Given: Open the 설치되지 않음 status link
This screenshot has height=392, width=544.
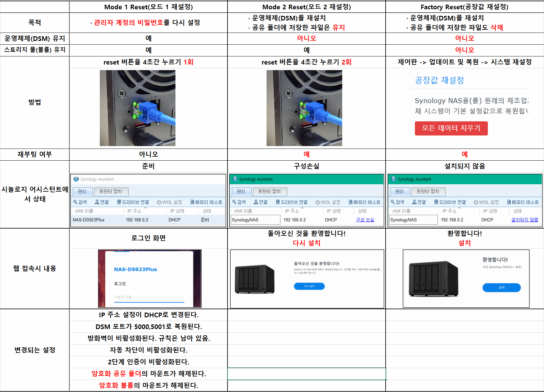Looking at the screenshot, I should pos(524,220).
